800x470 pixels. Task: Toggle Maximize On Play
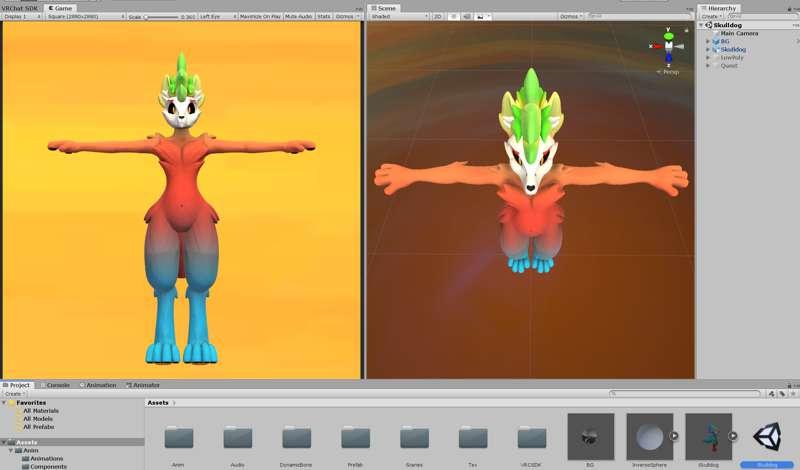260,16
